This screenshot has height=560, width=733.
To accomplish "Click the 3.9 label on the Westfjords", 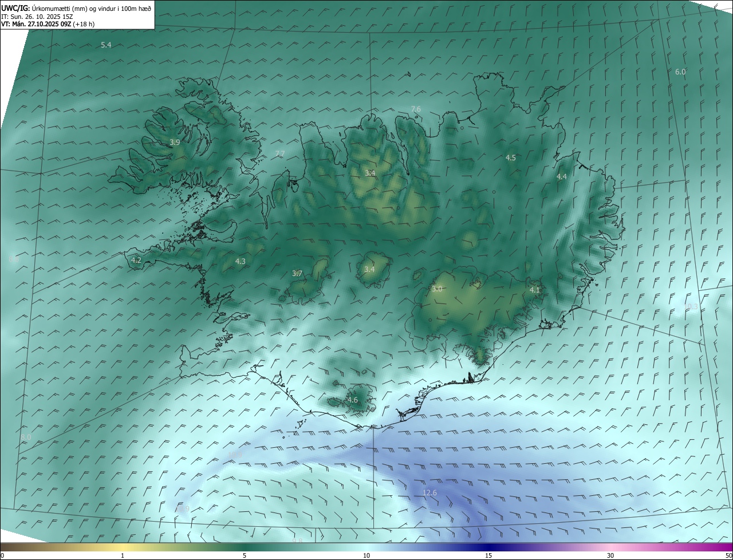I will point(175,142).
